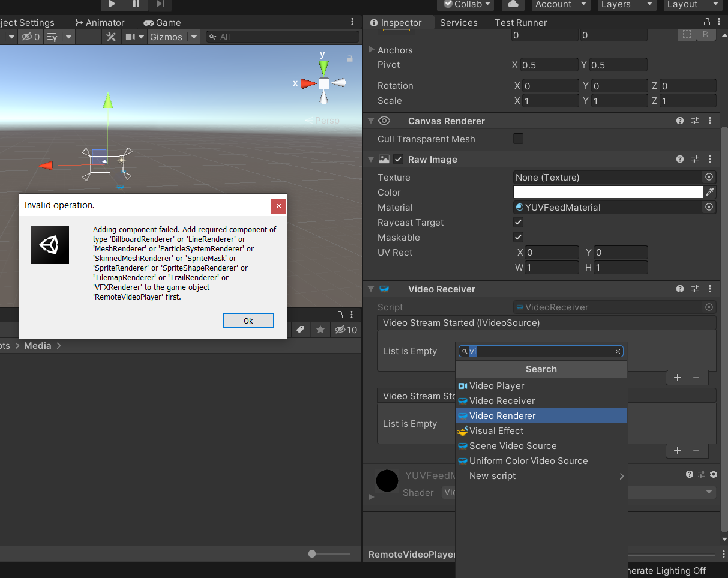Toggle scene hidden objects visibility counter
The width and height of the screenshot is (728, 578).
(x=31, y=37)
